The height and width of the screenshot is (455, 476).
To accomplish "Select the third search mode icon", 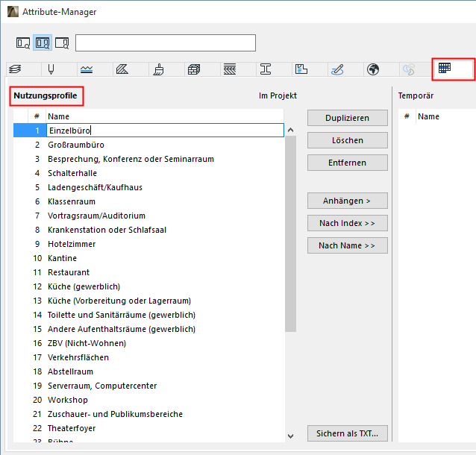I will pyautogui.click(x=62, y=43).
